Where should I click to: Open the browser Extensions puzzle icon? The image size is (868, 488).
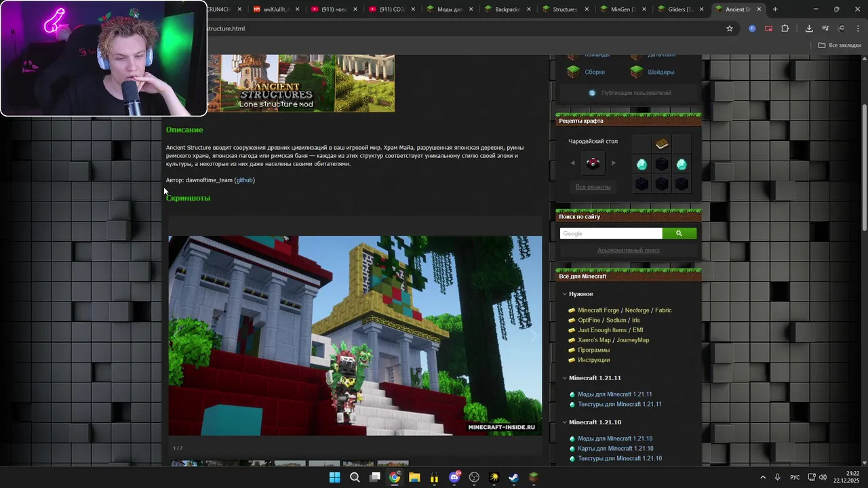(785, 28)
